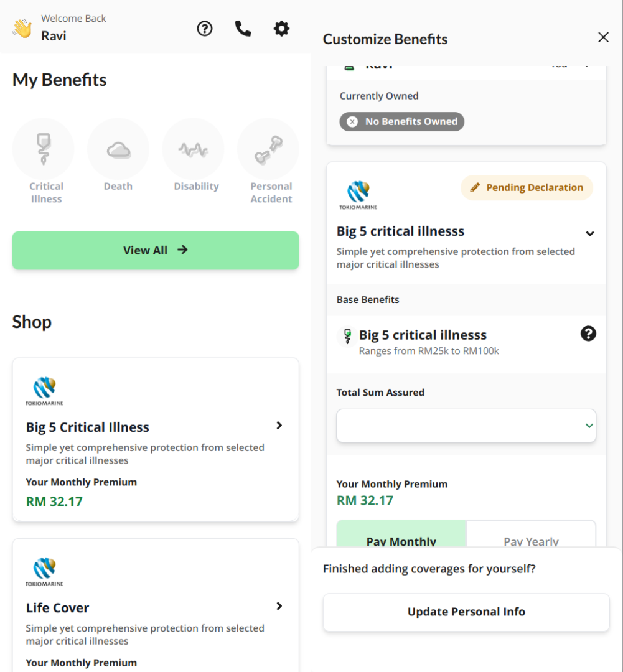Open the Total Sum Assured dropdown
The height and width of the screenshot is (672, 623).
point(466,426)
